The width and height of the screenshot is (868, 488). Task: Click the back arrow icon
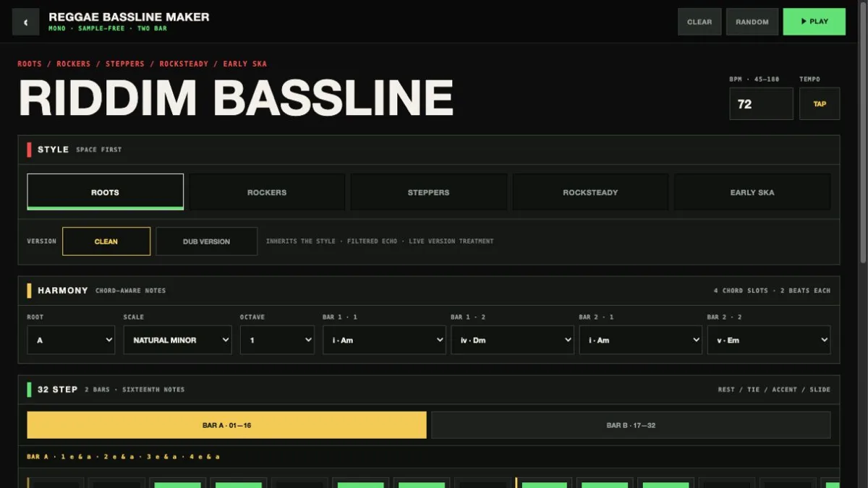(26, 22)
